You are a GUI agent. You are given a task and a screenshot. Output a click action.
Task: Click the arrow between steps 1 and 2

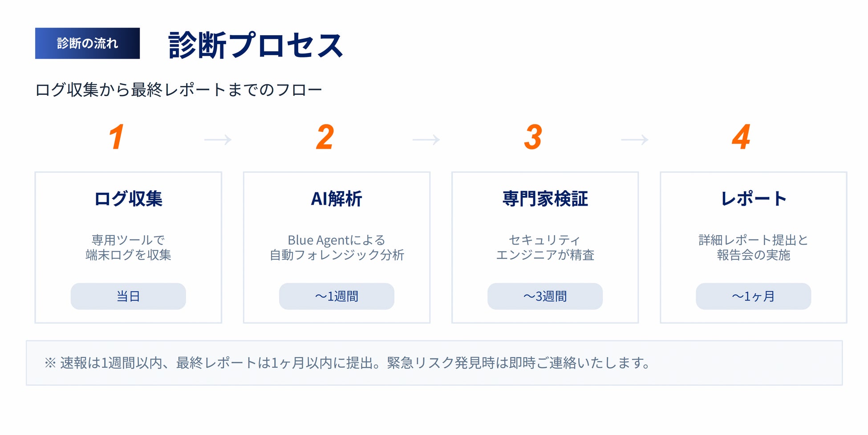click(218, 140)
